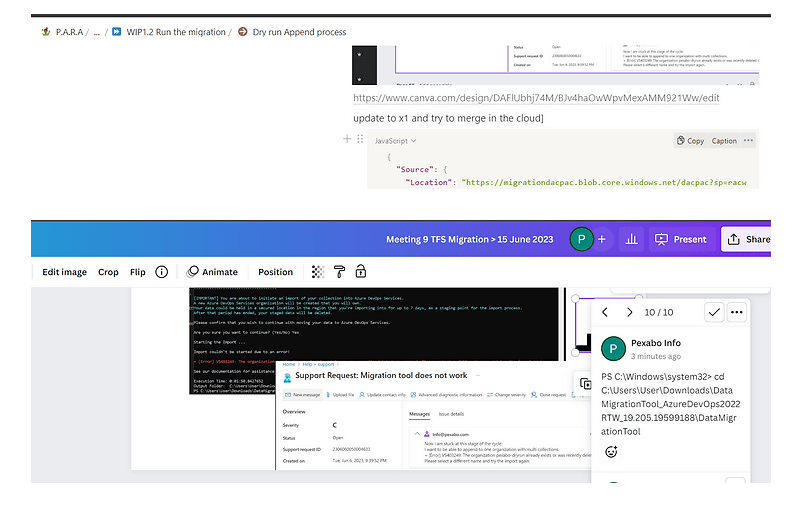
Task: Click the Meeting 9 TFS Migration title
Action: tap(470, 239)
